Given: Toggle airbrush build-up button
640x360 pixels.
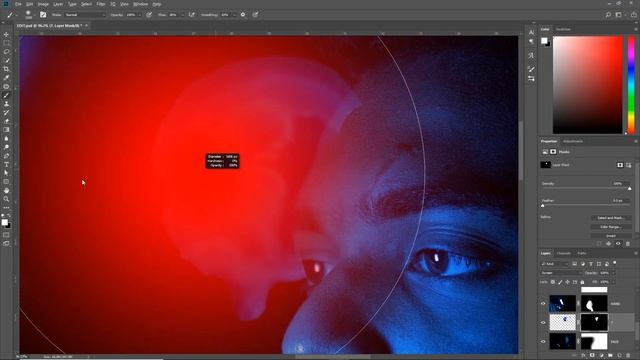Looking at the screenshot, I should [191, 15].
